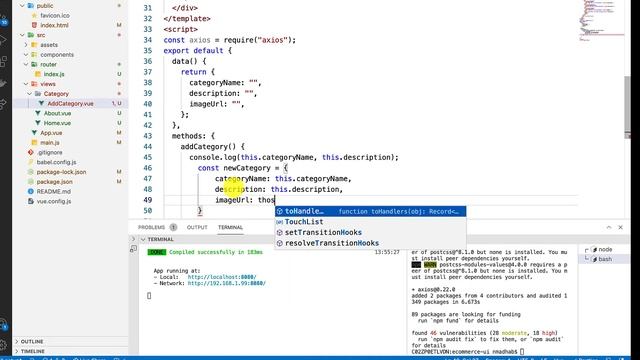
Task: Maximize panel using the chevron-up icon
Action: point(609,227)
